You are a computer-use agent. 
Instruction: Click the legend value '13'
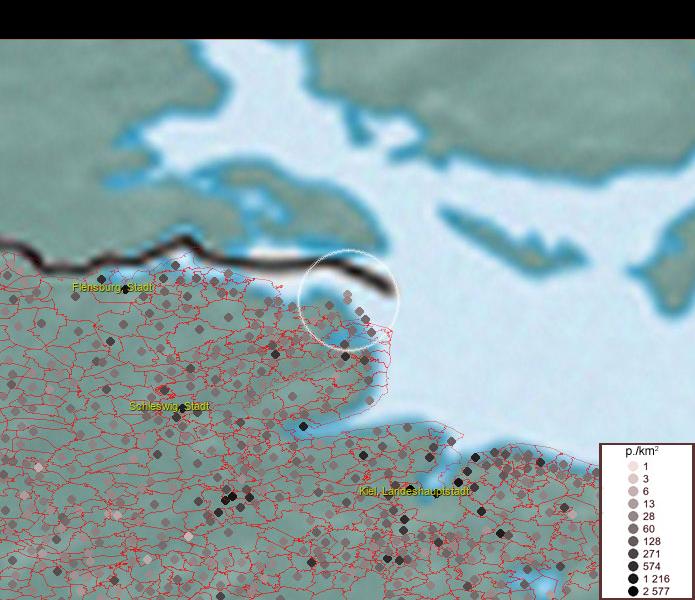649,504
